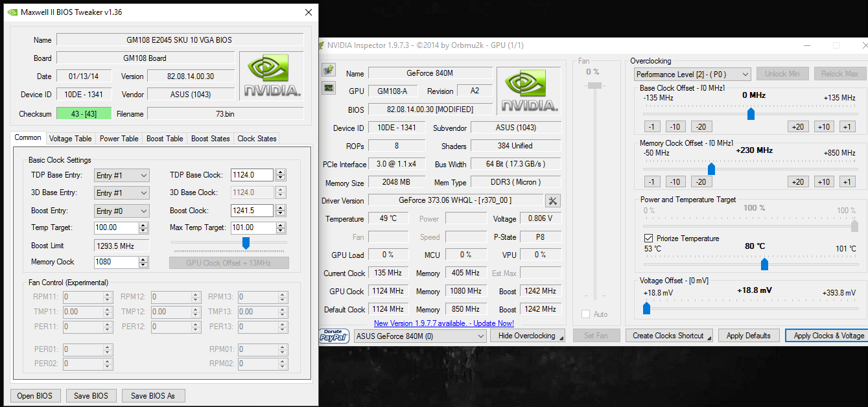868x407 pixels.
Task: Switch to the Voltage Table tab
Action: click(x=71, y=139)
